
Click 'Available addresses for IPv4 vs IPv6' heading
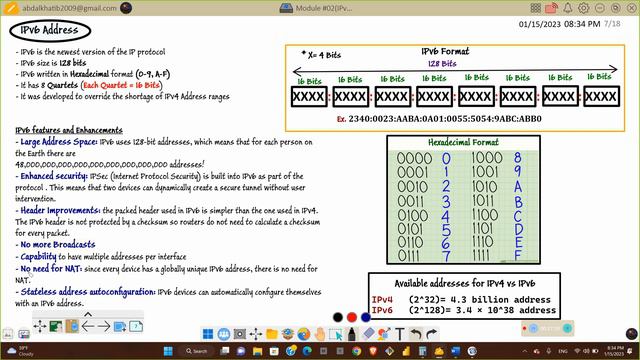[x=464, y=283]
